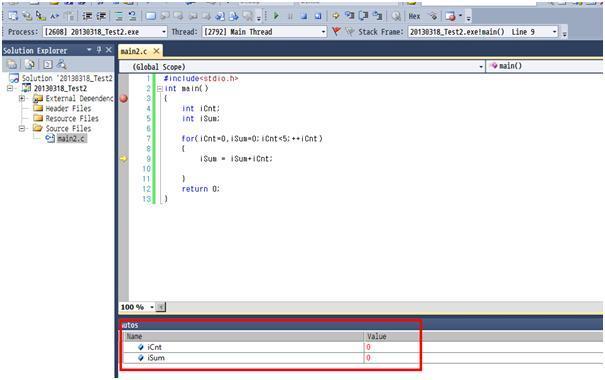Open the 100 % zoom dropdown
The width and height of the screenshot is (605, 380).
tap(152, 307)
